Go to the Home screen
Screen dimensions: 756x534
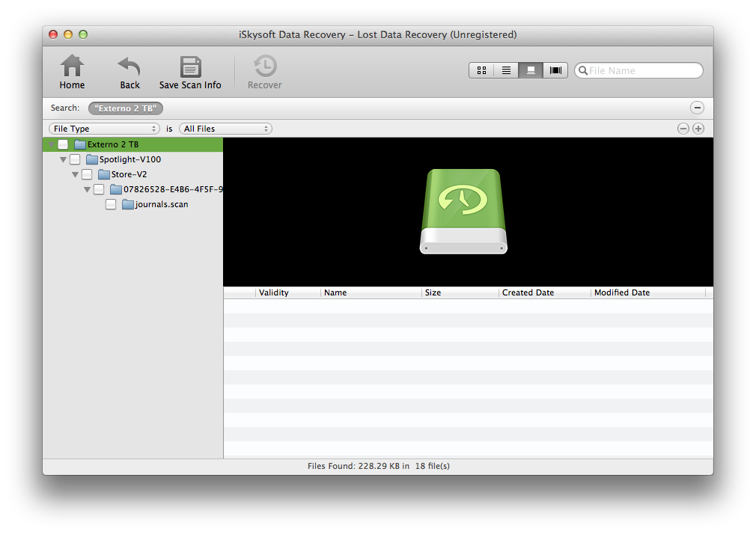(72, 72)
